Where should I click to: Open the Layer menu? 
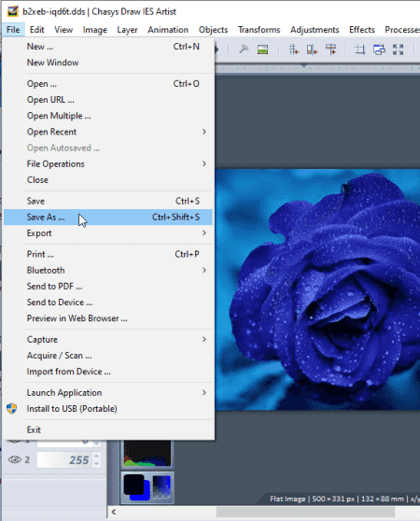click(x=127, y=30)
